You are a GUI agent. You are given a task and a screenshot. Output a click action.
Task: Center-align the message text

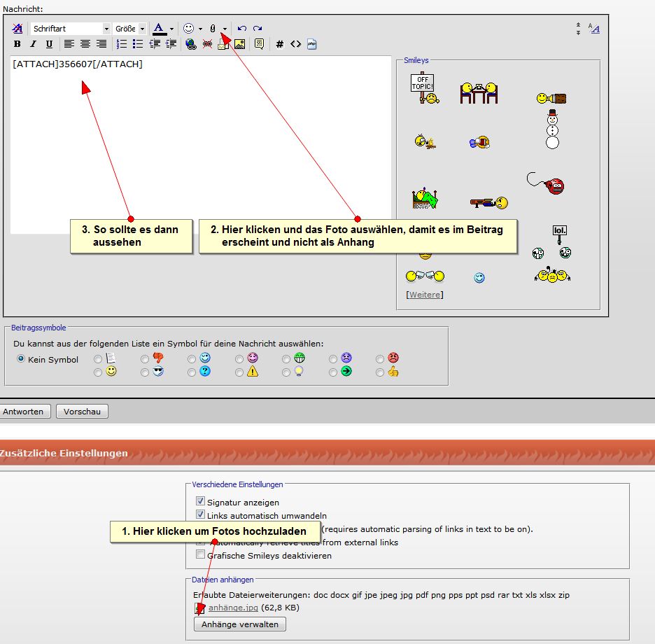85,44
